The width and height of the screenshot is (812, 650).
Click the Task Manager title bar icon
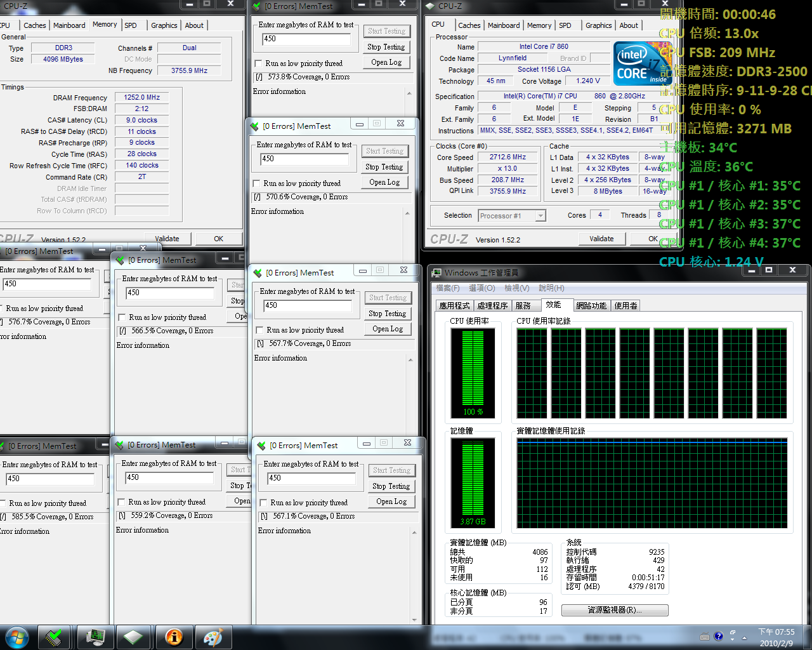[x=436, y=273]
